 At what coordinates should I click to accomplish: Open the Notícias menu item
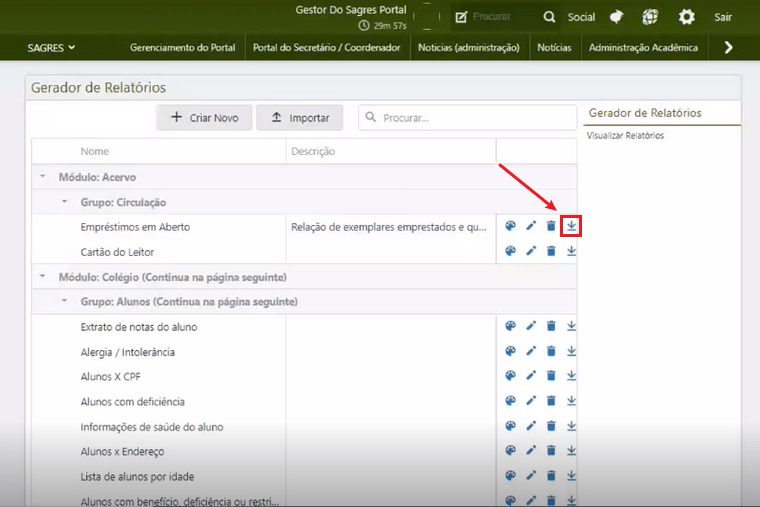coord(554,48)
